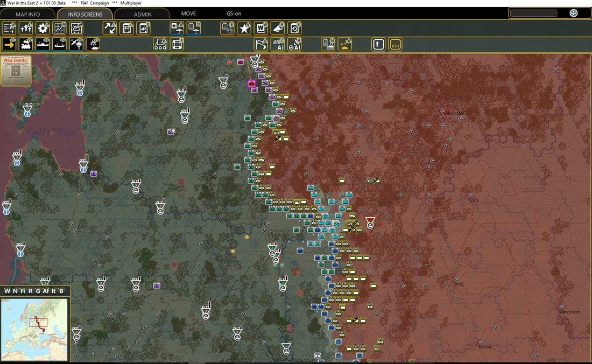Open the order of battle list icon
This screenshot has width=592, height=364.
[10, 28]
